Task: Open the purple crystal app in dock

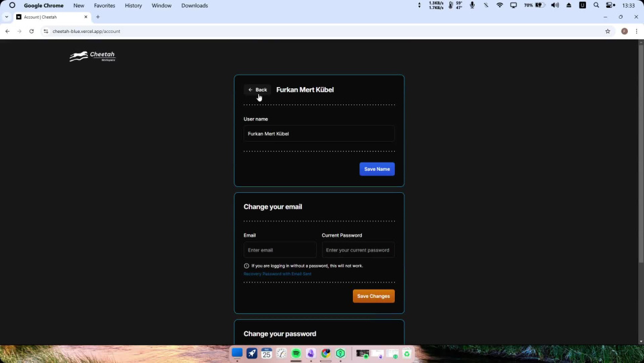Action: 311,353
